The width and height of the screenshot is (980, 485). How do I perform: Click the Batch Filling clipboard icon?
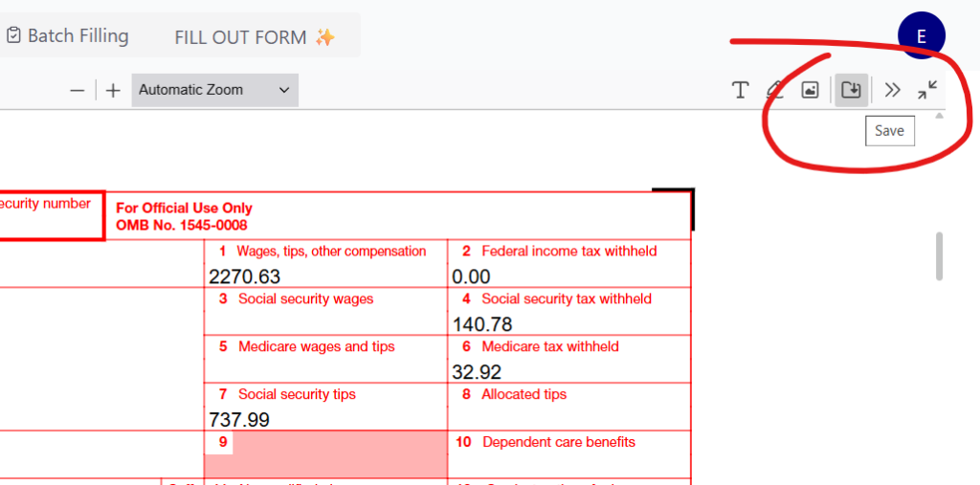tap(13, 35)
